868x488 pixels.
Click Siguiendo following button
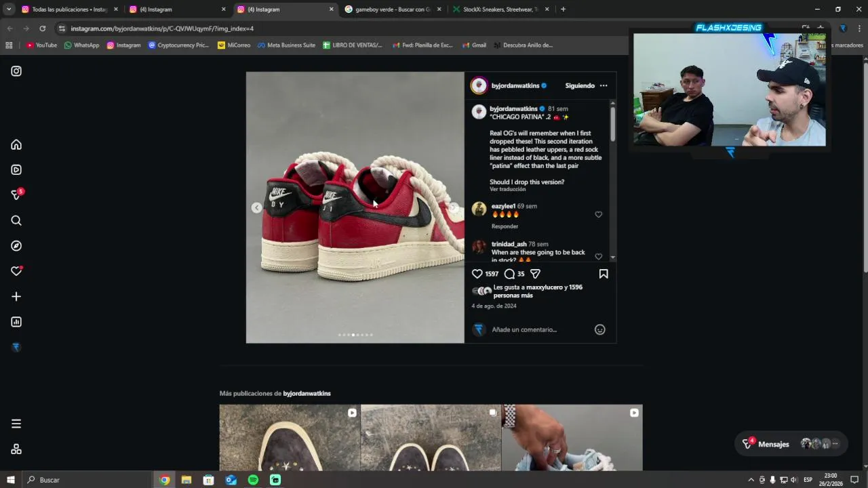pyautogui.click(x=580, y=85)
